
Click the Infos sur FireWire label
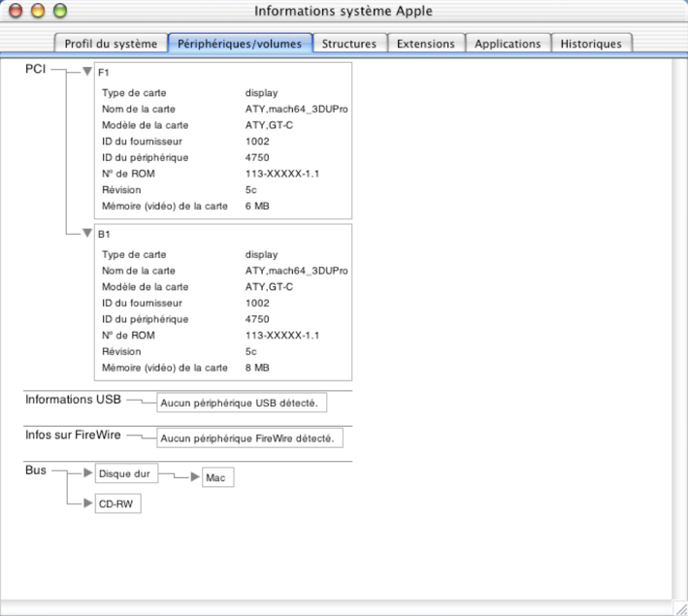point(73,435)
